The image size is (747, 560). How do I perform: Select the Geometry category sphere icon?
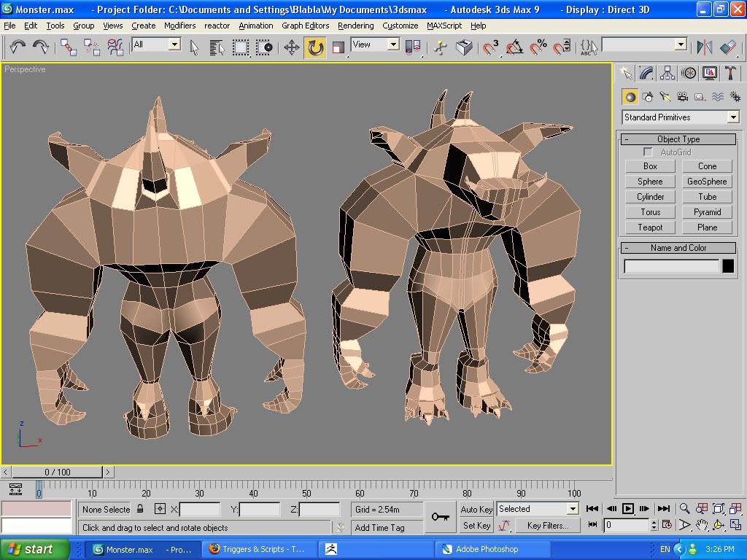(630, 97)
